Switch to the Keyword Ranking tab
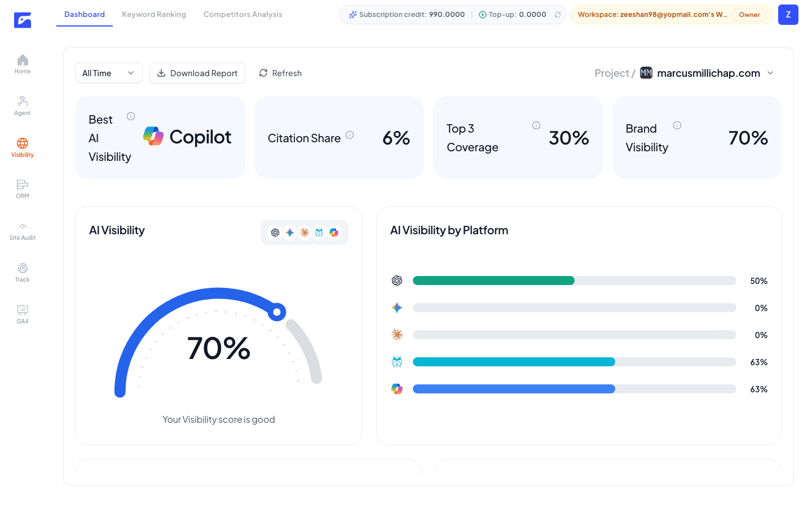 [154, 14]
